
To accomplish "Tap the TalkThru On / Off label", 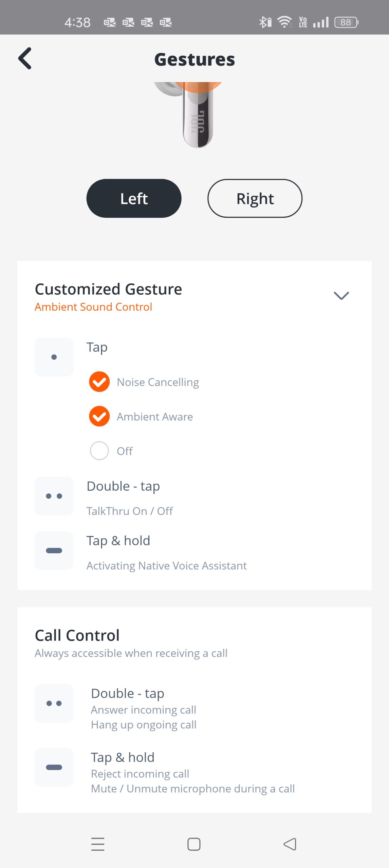I will [130, 511].
